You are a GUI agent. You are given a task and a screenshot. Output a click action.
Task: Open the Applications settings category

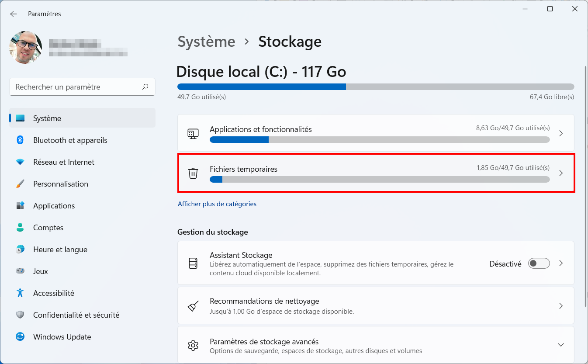[82, 206]
